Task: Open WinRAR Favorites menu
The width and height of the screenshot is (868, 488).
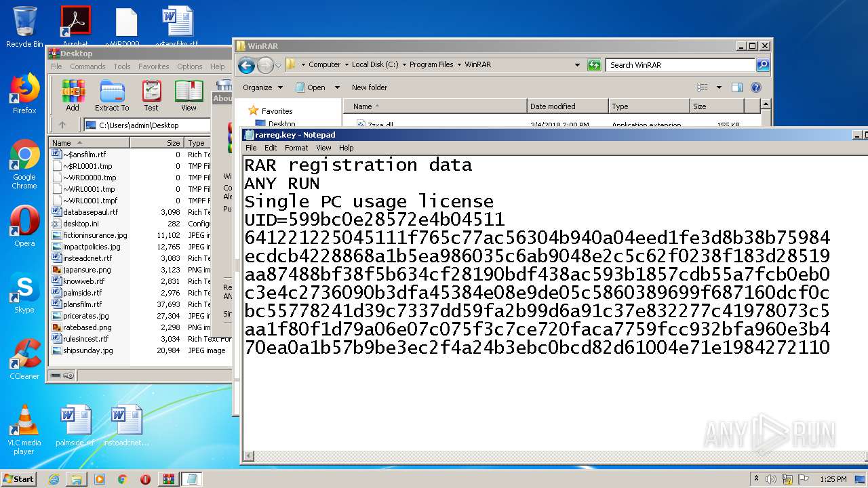Action: point(154,66)
